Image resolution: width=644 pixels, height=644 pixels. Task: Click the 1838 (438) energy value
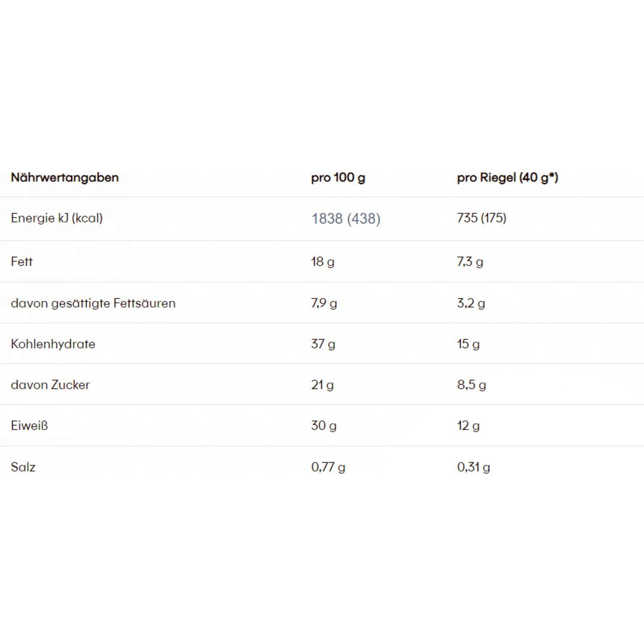(x=346, y=219)
